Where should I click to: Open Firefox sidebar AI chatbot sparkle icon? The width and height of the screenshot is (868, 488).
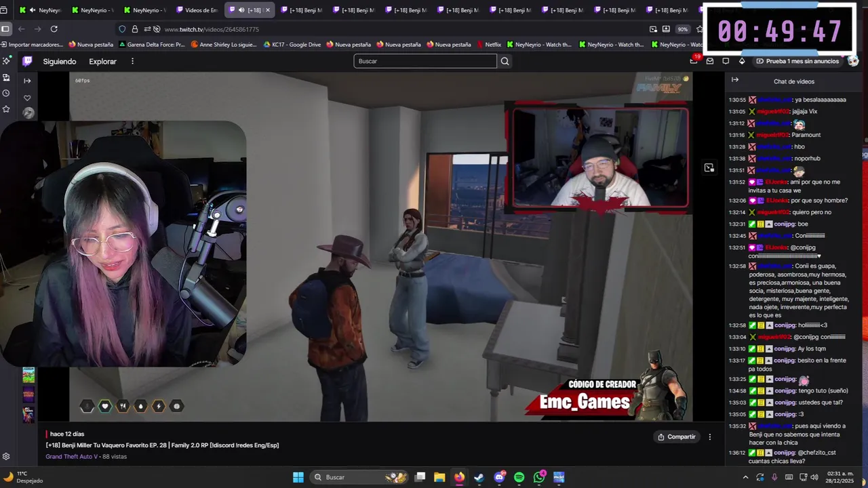pyautogui.click(x=6, y=61)
